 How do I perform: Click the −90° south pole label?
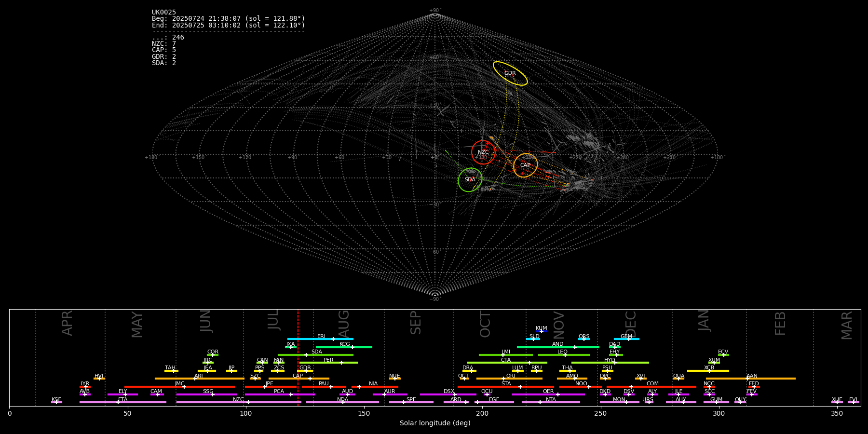pyautogui.click(x=435, y=299)
